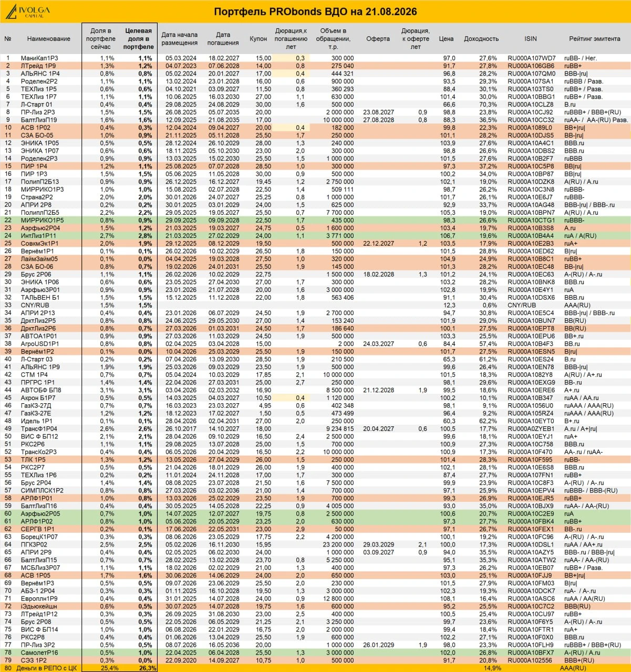The height and width of the screenshot is (672, 631).
Task: Click the volume value '444 321'
Action: tap(343, 73)
